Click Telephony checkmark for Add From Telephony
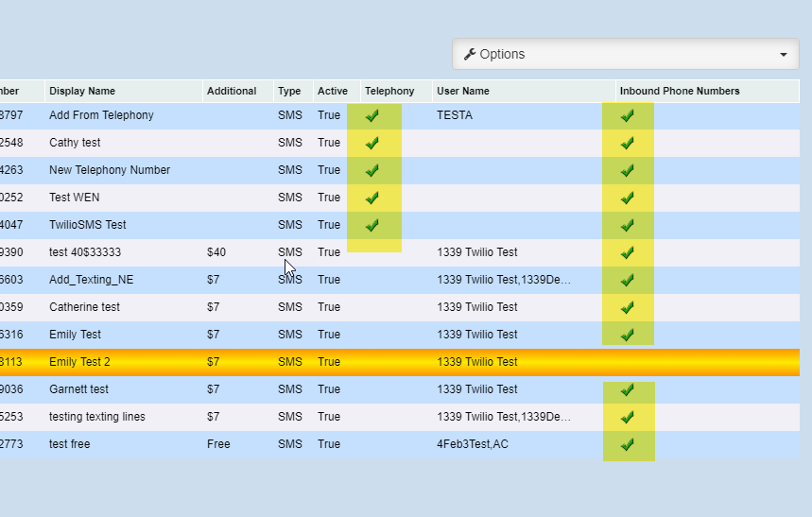 [x=372, y=116]
